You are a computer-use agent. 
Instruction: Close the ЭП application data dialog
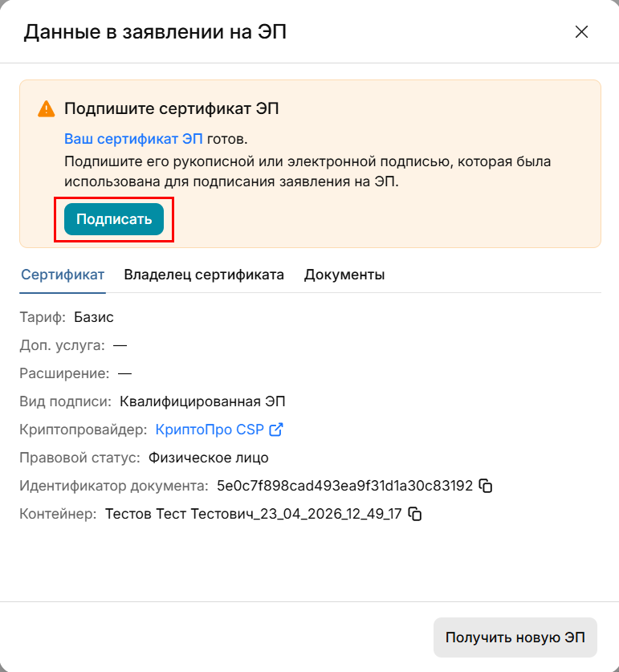click(581, 32)
